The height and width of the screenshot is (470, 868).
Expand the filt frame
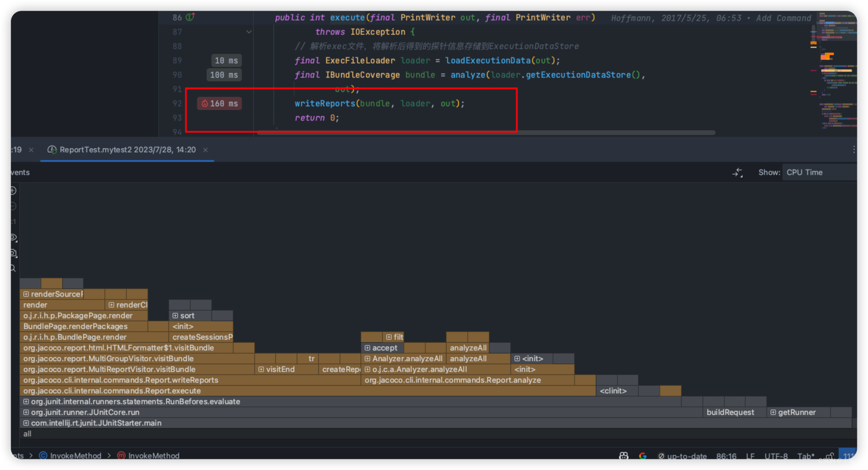click(389, 337)
